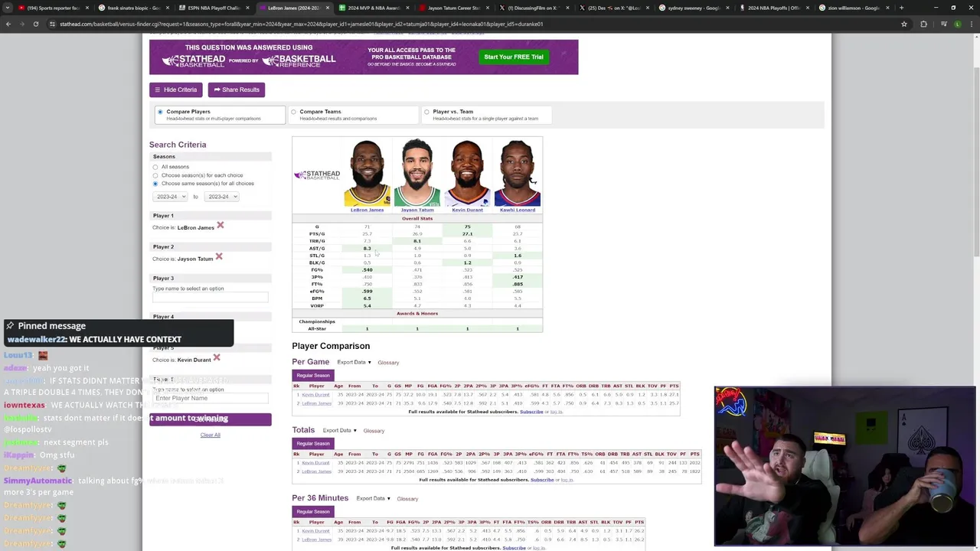Click LeBron James headshot photo
The image size is (980, 551).
click(x=367, y=174)
